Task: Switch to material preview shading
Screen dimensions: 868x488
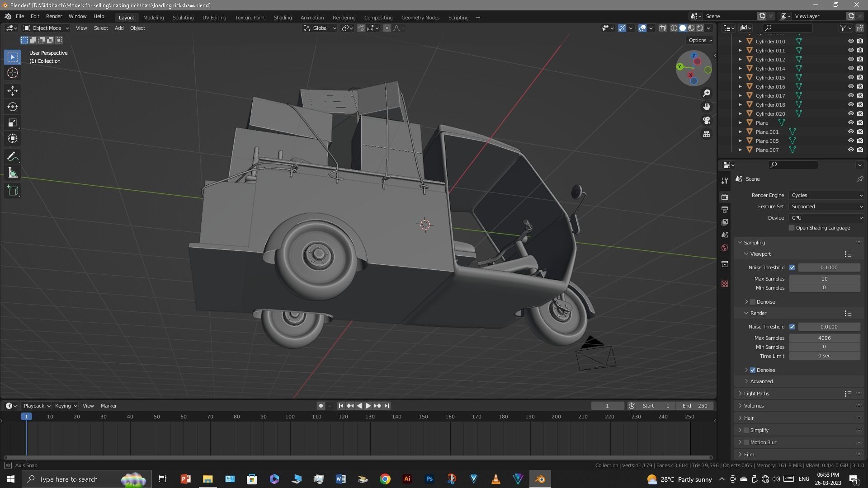Action: pos(691,28)
